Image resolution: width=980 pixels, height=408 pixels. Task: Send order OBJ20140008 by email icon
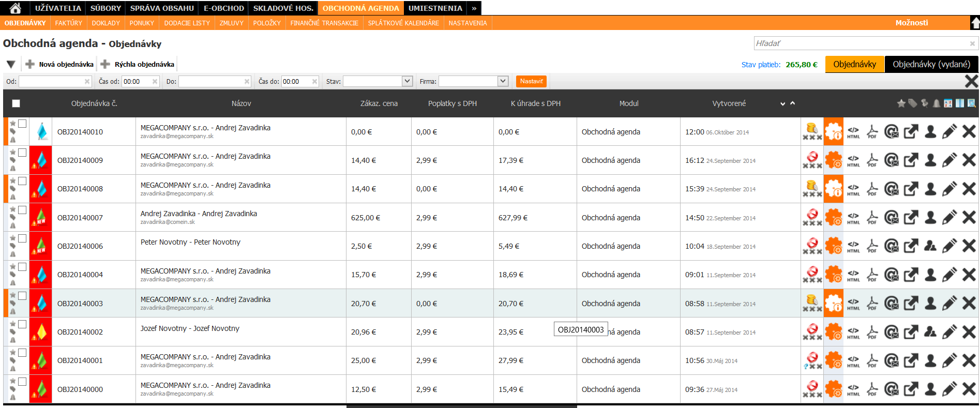pos(891,189)
